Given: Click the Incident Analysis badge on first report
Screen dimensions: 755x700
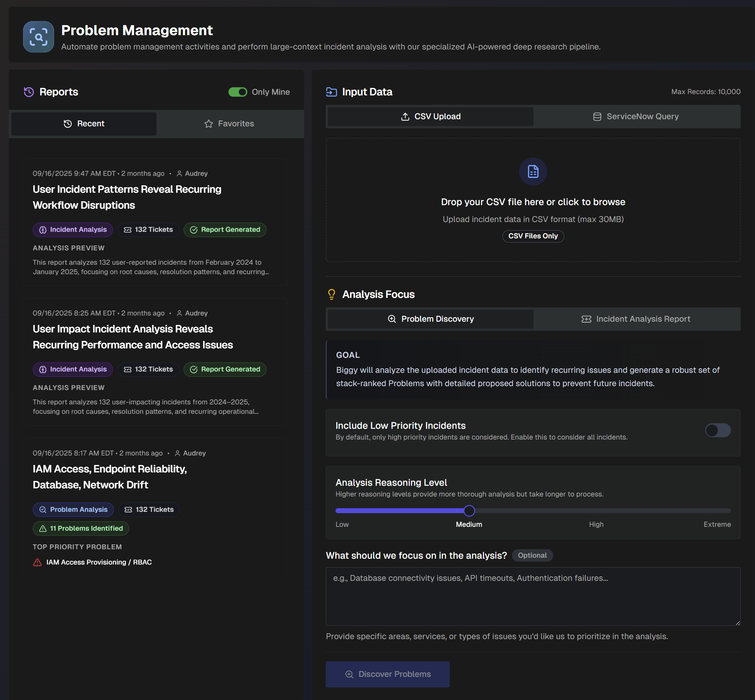Looking at the screenshot, I should [x=73, y=230].
